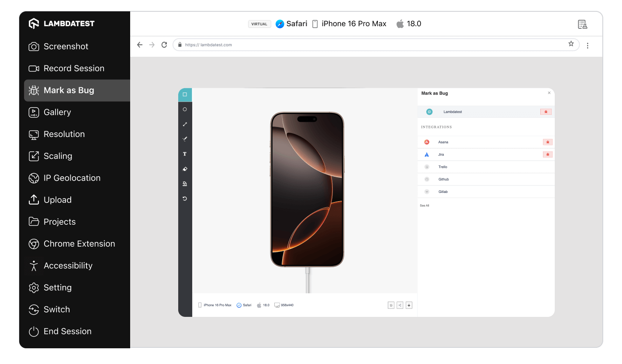
Task: Click the bug button next to Jira
Action: click(547, 155)
